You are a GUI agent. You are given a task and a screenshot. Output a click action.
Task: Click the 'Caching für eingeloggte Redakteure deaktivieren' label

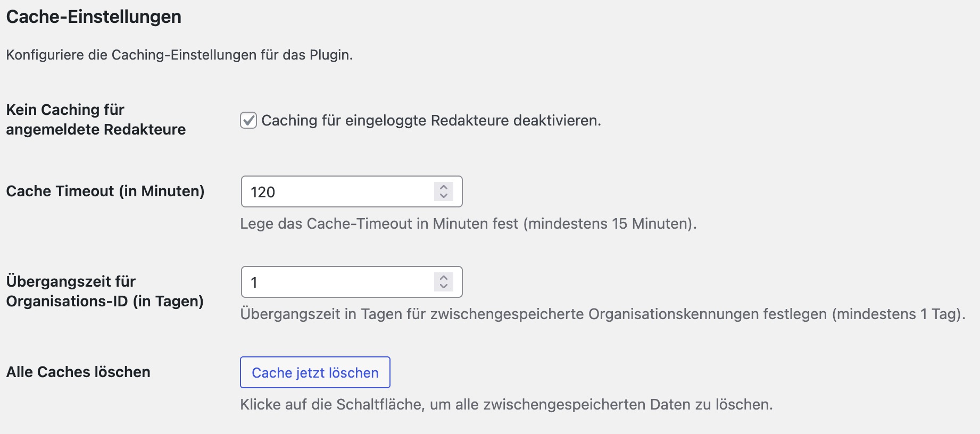tap(431, 121)
